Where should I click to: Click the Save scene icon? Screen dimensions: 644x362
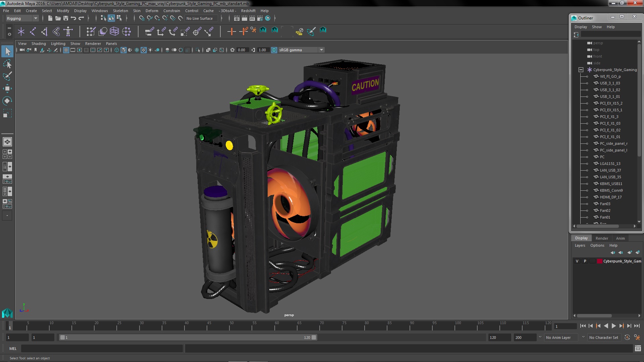point(66,18)
